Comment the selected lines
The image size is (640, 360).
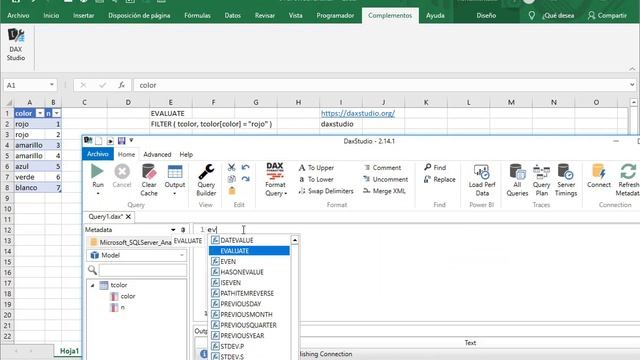pos(382,167)
